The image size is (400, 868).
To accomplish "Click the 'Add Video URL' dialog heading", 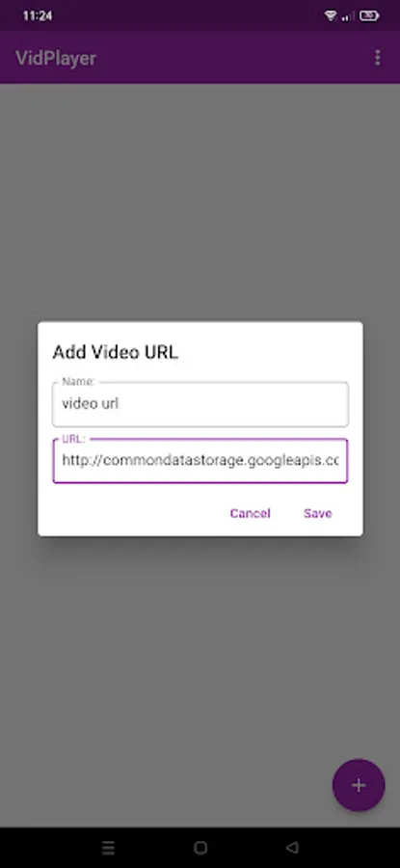I will [x=115, y=352].
